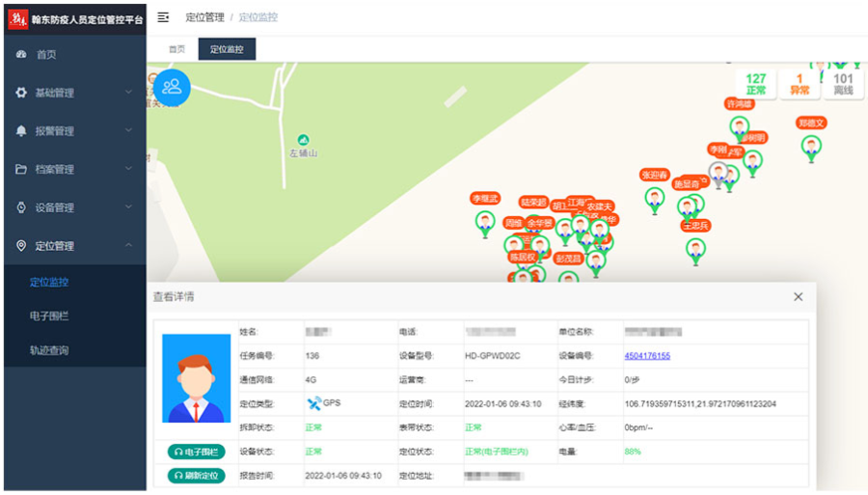
Task: Click the platform logo icon
Action: [x=17, y=19]
